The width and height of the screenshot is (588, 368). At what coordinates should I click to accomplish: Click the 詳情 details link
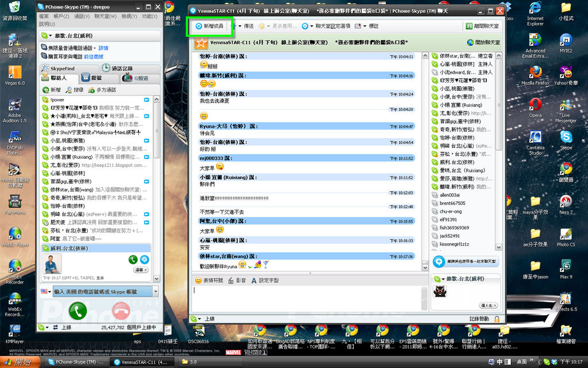pos(103,48)
